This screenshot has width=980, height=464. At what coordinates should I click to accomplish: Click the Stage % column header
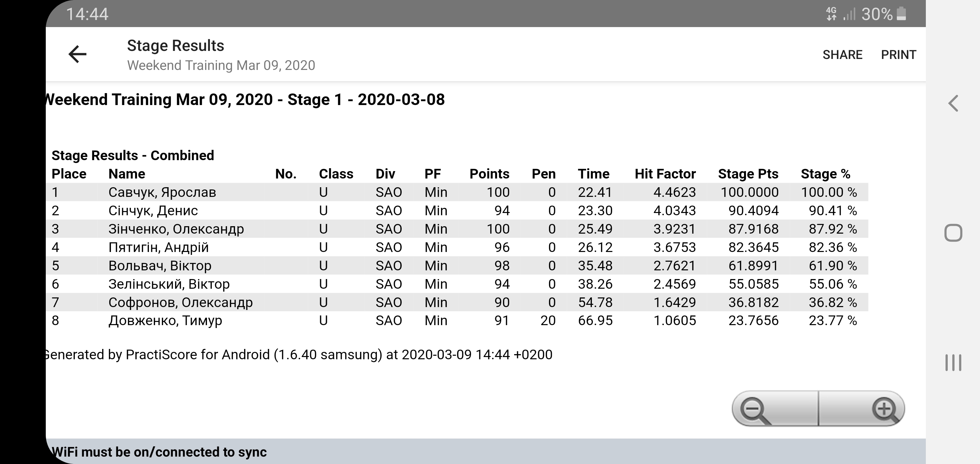pos(825,174)
